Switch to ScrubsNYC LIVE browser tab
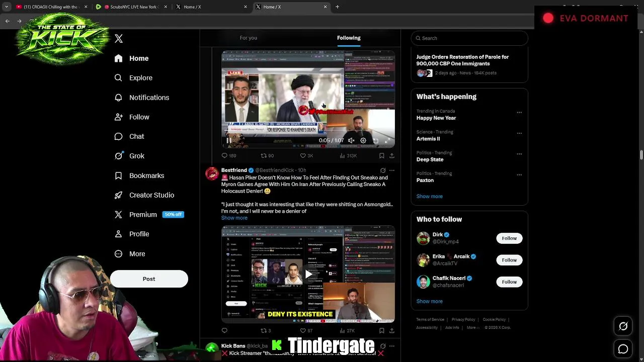 click(x=131, y=7)
